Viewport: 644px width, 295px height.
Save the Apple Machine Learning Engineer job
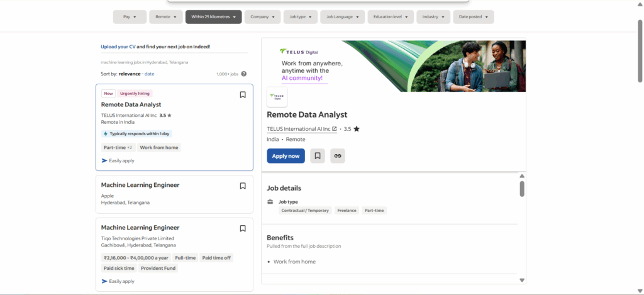243,186
